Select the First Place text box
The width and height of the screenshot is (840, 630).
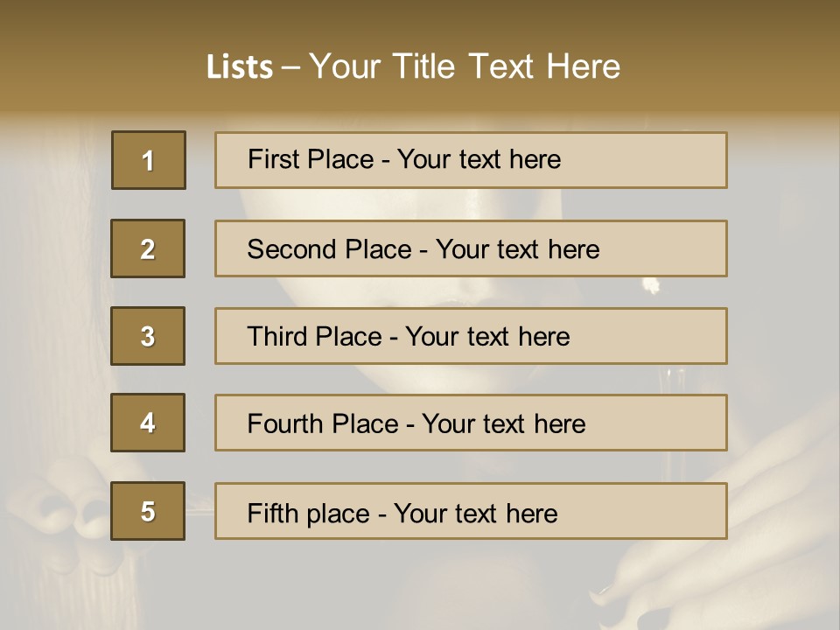tap(471, 160)
